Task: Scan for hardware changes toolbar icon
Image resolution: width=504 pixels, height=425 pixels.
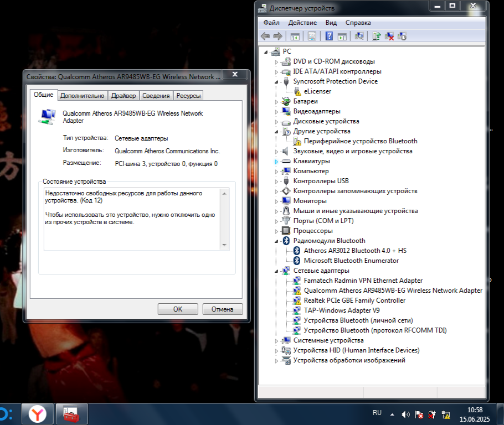Action: pyautogui.click(x=359, y=37)
